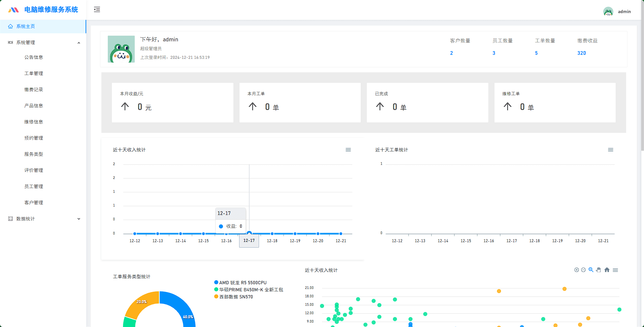The image size is (644, 327).
Task: Click the 12-17 data point on line chart
Action: pos(249,233)
